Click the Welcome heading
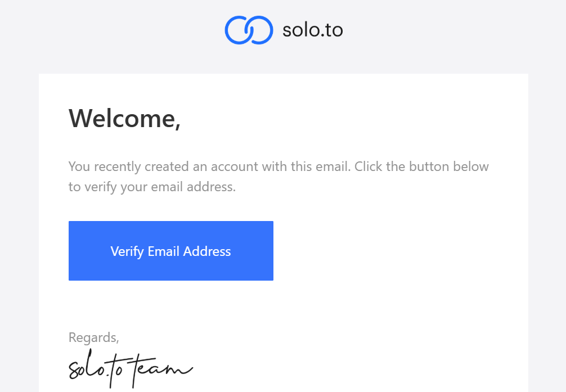Viewport: 566px width, 392px height. (124, 118)
